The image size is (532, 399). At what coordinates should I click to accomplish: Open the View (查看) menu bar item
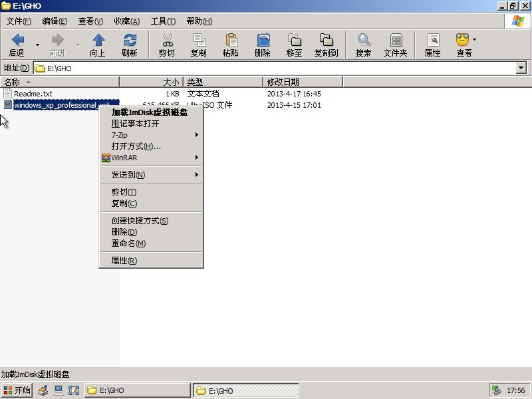click(90, 21)
